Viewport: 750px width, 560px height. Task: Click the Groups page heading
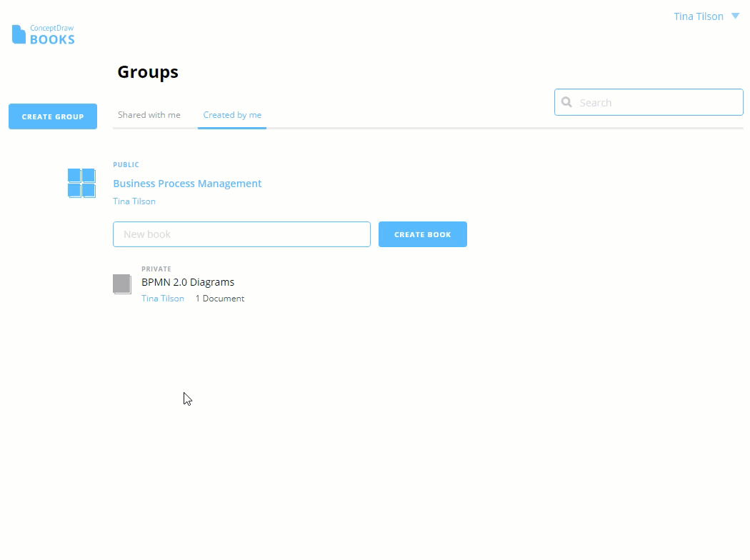pyautogui.click(x=148, y=71)
